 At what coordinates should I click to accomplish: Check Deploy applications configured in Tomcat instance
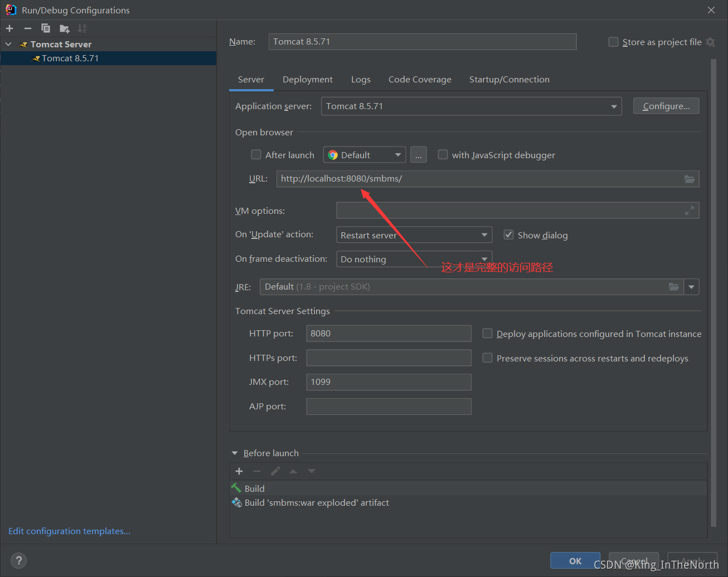click(x=487, y=333)
